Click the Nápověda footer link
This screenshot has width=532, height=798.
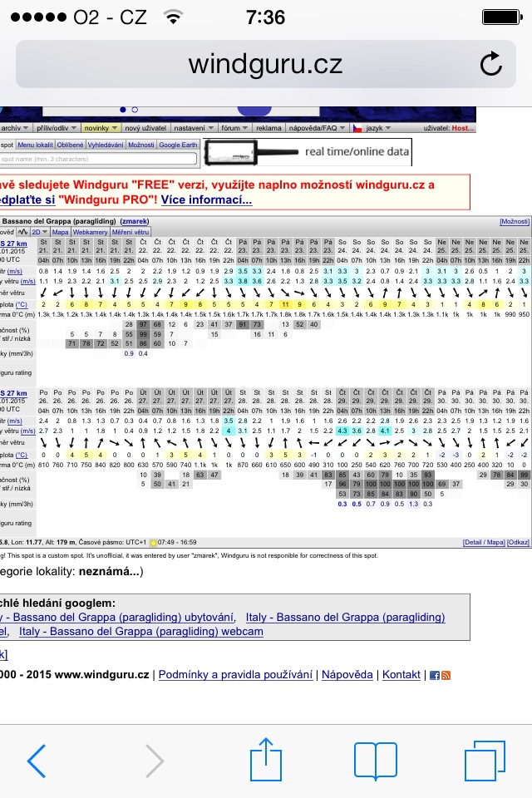coord(347,675)
